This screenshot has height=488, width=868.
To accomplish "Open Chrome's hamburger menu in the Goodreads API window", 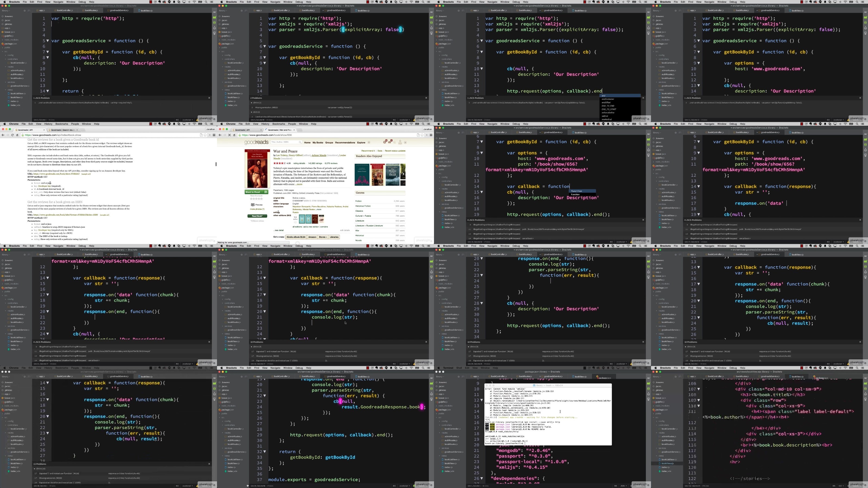I will click(x=214, y=135).
